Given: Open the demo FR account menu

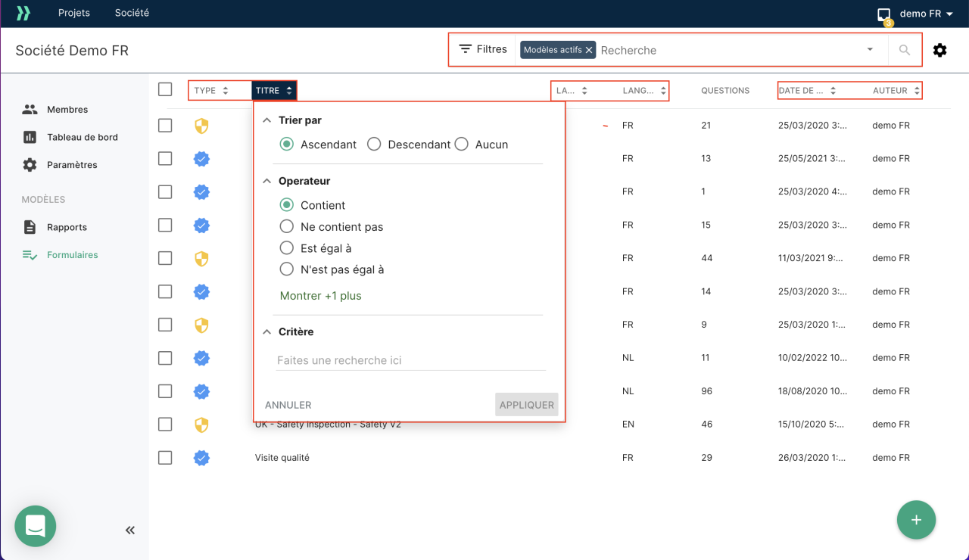Looking at the screenshot, I should 925,14.
